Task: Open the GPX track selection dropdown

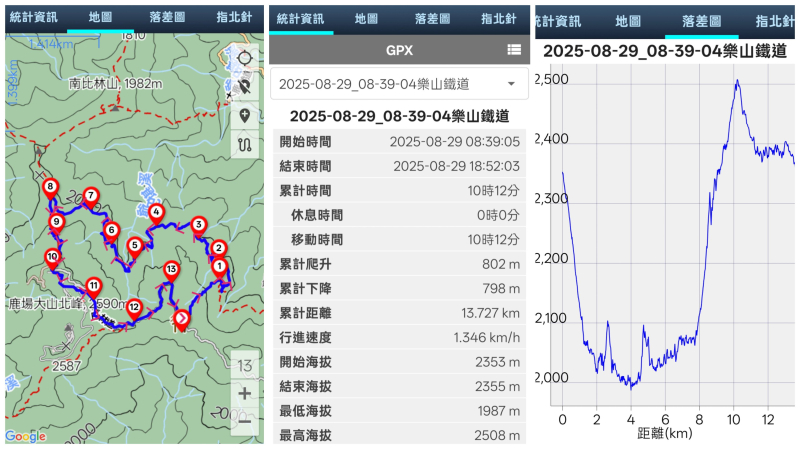Action: (399, 84)
